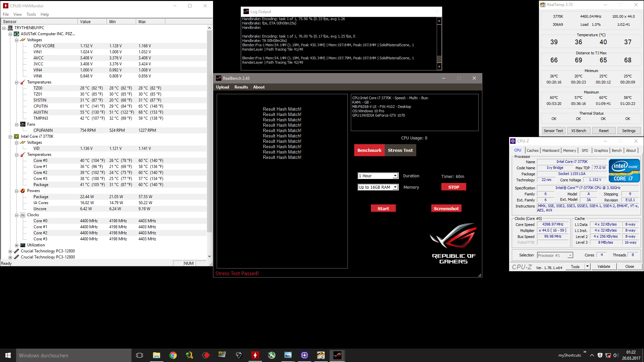Click XS Bench in RealTemp
Screen dimensions: 644x362
[x=579, y=131]
